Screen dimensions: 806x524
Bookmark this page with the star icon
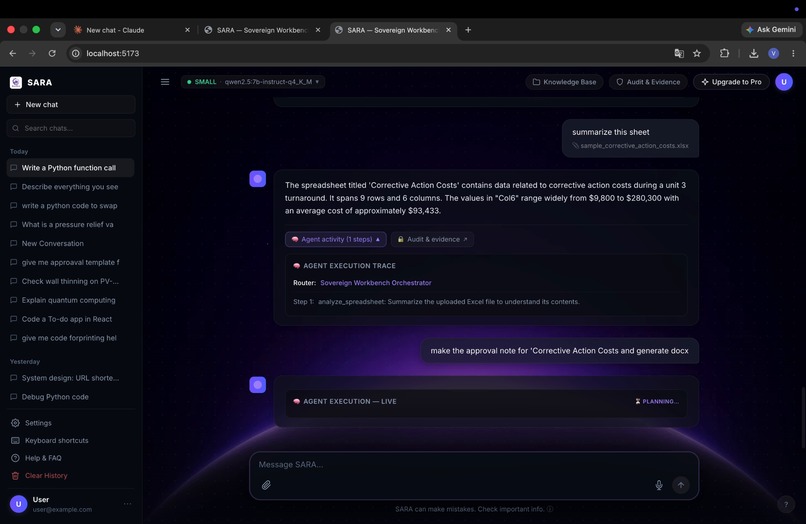click(697, 53)
